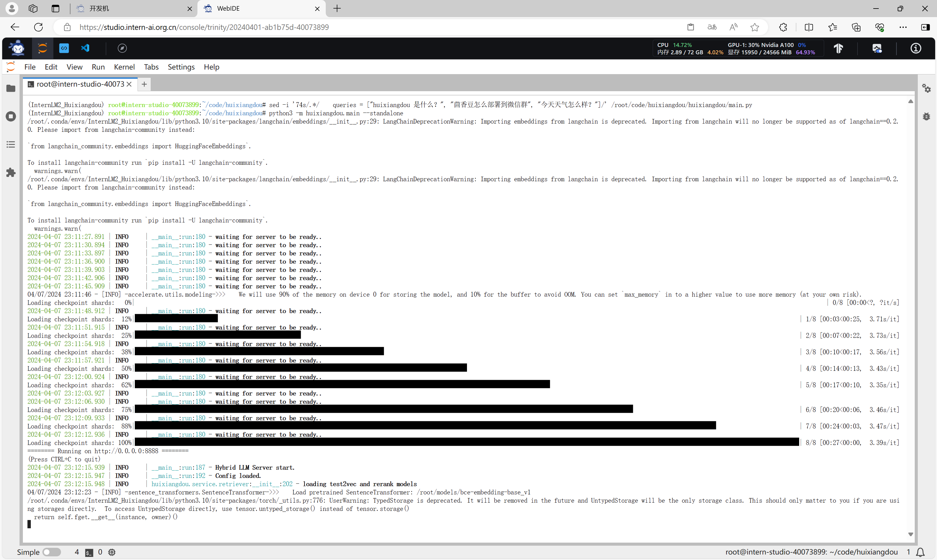Image resolution: width=937 pixels, height=560 pixels.
Task: Click the CPU usage 14.72% readout
Action: (674, 45)
